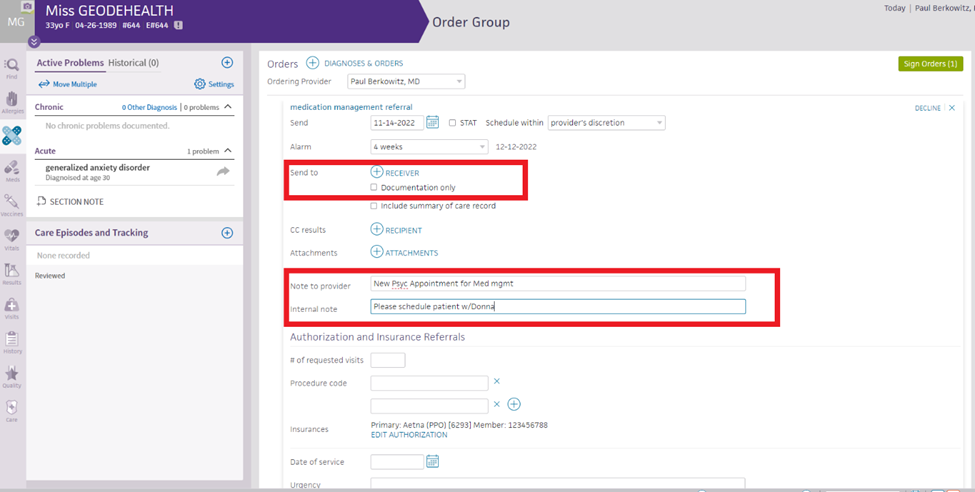This screenshot has height=492, width=975.
Task: Click the # of requested visits field
Action: click(388, 360)
